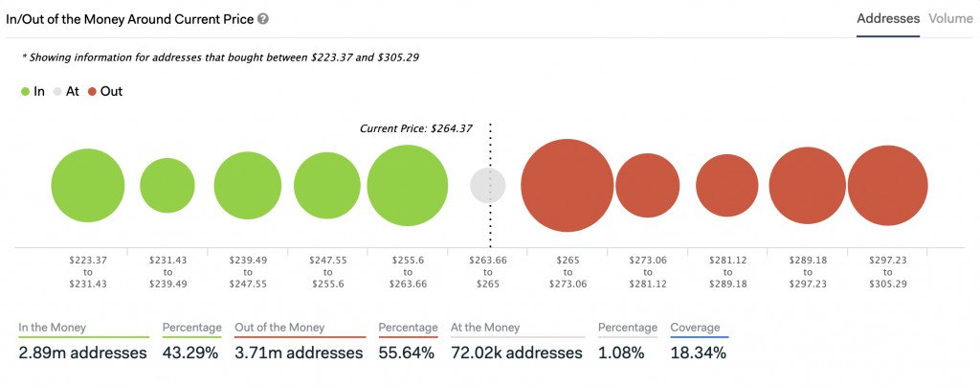Select the Addresses tab

pos(887,18)
